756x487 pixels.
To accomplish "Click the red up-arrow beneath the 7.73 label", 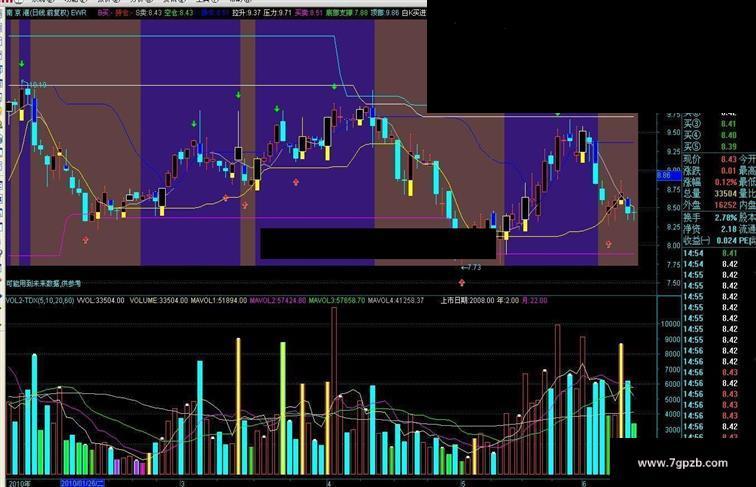I will point(462,283).
